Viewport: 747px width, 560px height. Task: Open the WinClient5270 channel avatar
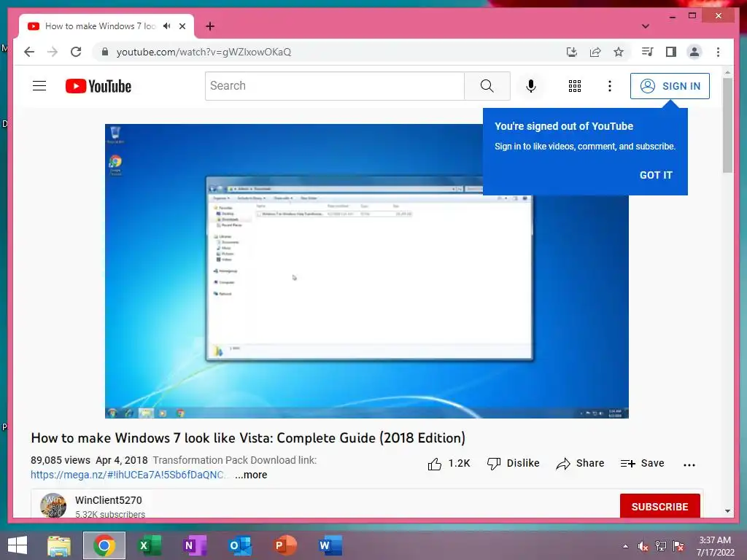pos(53,505)
